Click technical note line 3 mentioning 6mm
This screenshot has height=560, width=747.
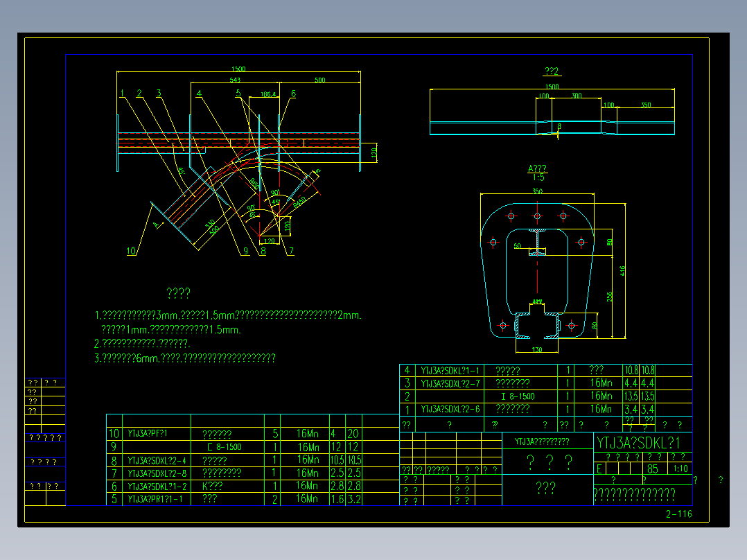point(185,358)
